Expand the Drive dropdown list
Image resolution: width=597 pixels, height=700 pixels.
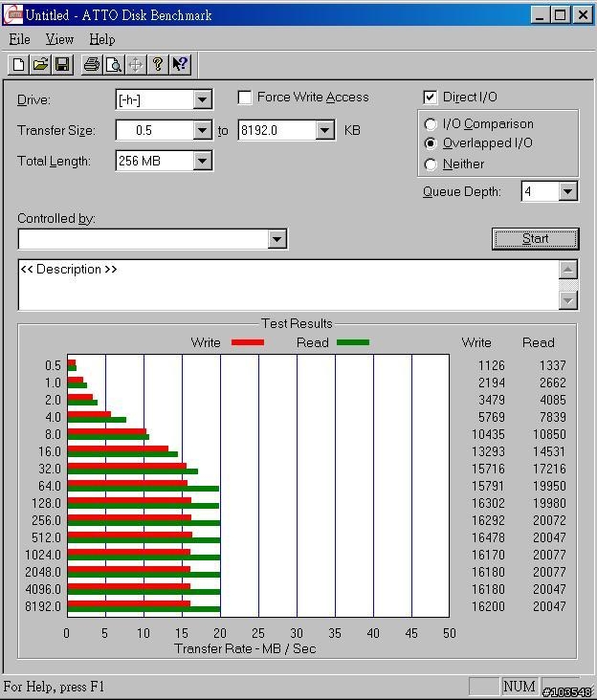coord(202,99)
